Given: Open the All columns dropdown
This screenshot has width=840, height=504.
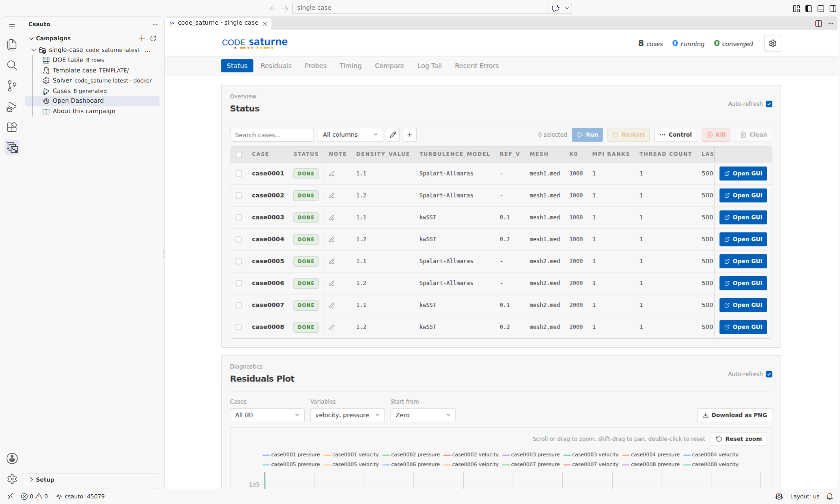Looking at the screenshot, I should point(350,135).
